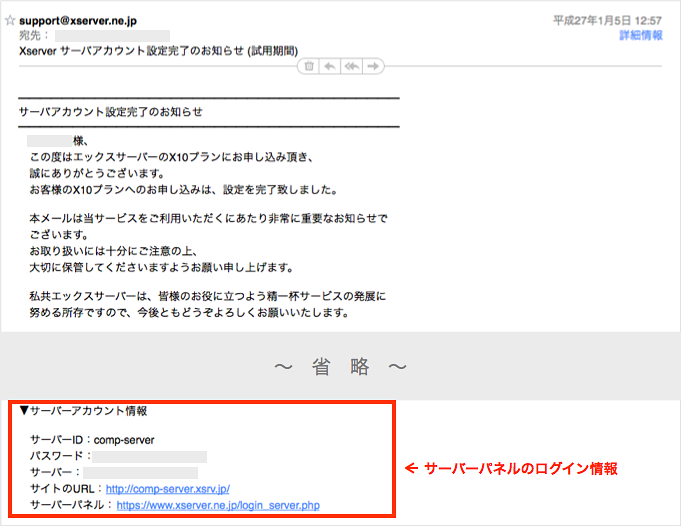Click the line 誠にありがとうございます。

tap(97, 173)
